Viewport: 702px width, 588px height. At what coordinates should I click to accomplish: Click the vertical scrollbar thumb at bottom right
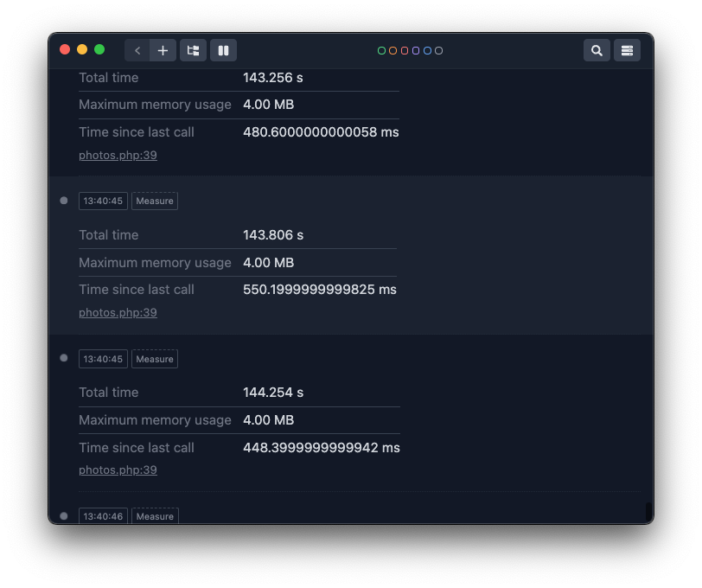[x=648, y=512]
